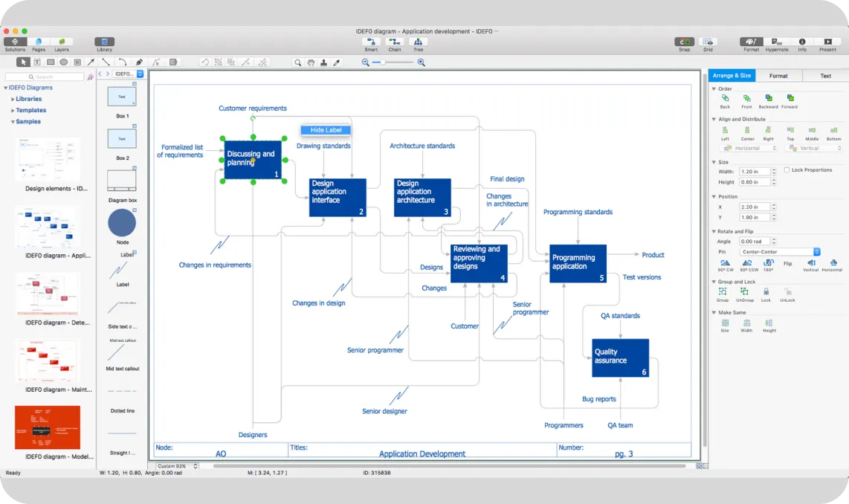The height and width of the screenshot is (504, 849).
Task: Collapse the Samples section
Action: tap(13, 122)
